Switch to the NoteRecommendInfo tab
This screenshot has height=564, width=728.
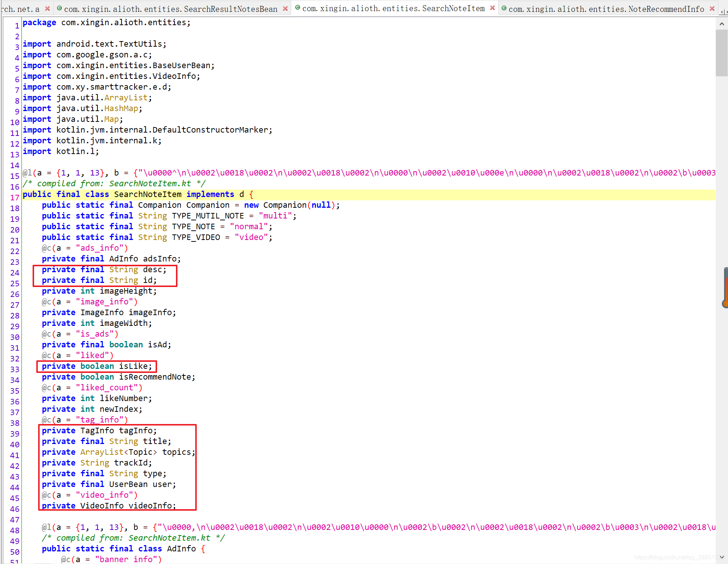pyautogui.click(x=606, y=9)
